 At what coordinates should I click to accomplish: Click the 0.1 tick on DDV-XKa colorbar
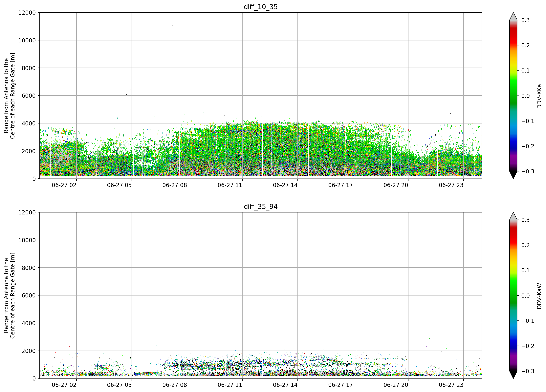tap(525, 71)
